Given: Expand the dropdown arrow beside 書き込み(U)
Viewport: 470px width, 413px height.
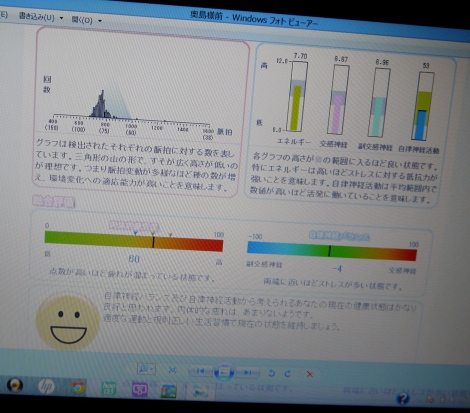Looking at the screenshot, I should (61, 18).
